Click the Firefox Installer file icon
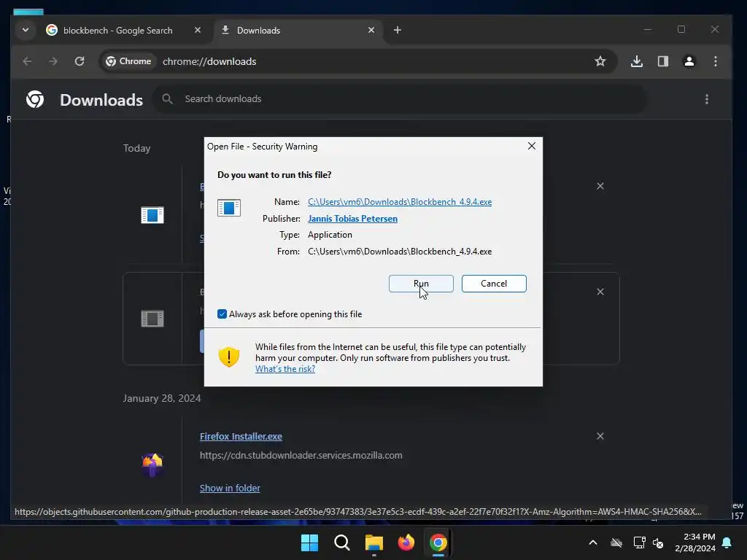 point(152,464)
